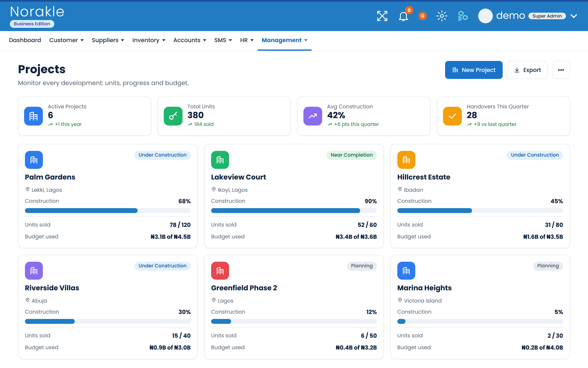Open the Lakeview Court project title
Screen dimensions: 588x368
point(238,177)
